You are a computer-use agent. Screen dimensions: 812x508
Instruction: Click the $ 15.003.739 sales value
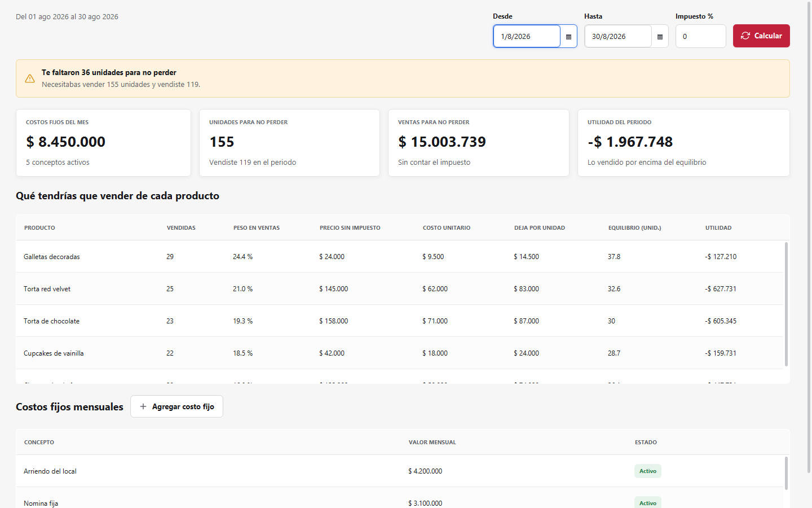pos(442,142)
